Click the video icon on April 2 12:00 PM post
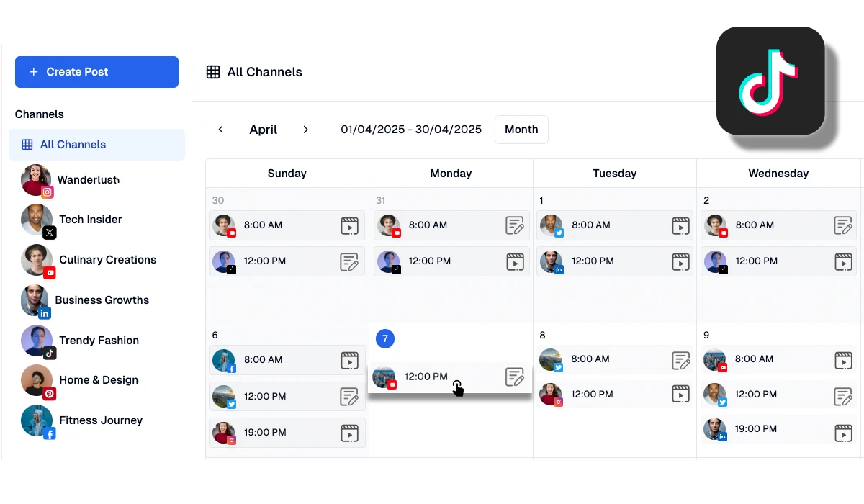864x504 pixels. point(843,262)
